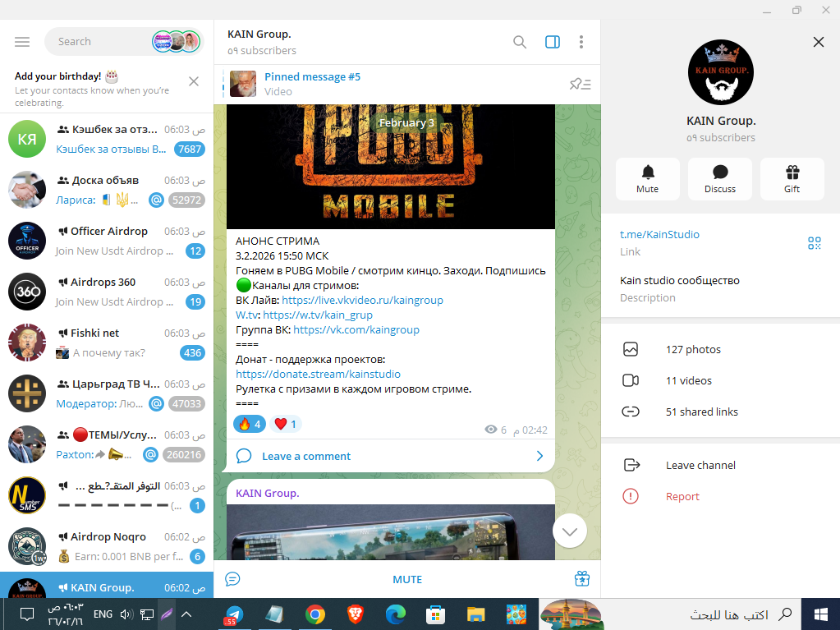840x630 pixels.
Task: Click the pinned message video thumbnail
Action: 243,84
